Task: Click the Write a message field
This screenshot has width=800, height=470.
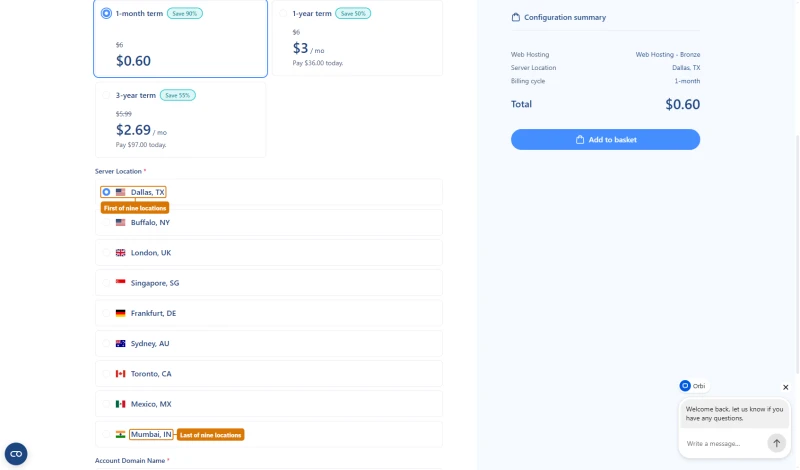Action: pos(723,443)
